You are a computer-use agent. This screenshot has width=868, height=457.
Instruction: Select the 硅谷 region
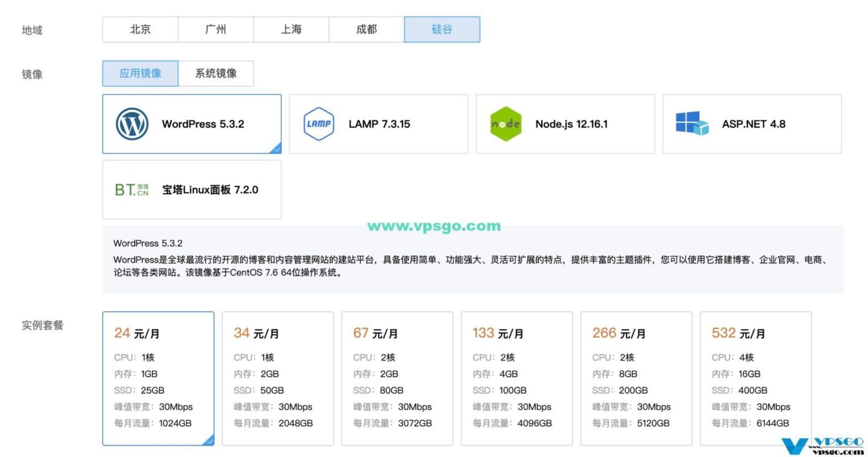(442, 30)
